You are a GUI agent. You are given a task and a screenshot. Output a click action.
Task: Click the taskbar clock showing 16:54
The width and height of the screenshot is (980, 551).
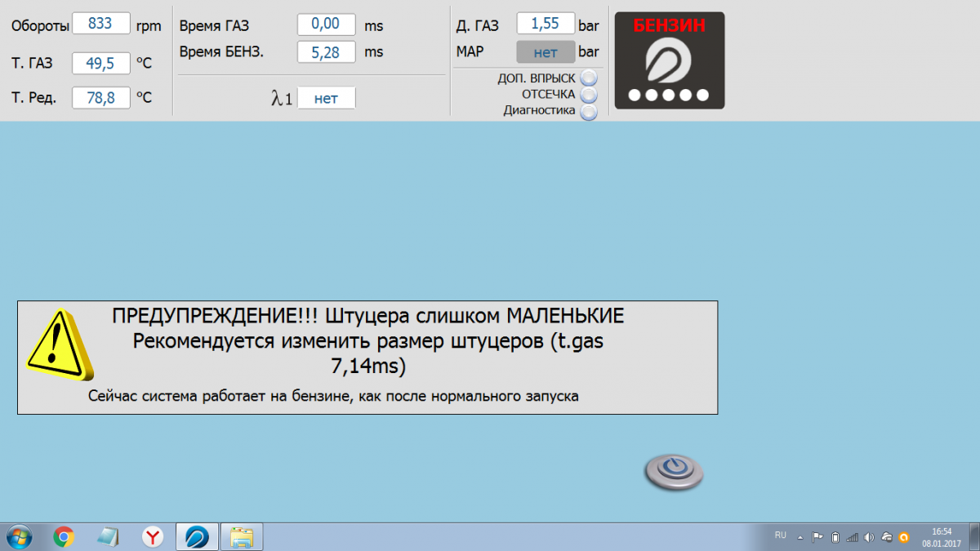[942, 536]
